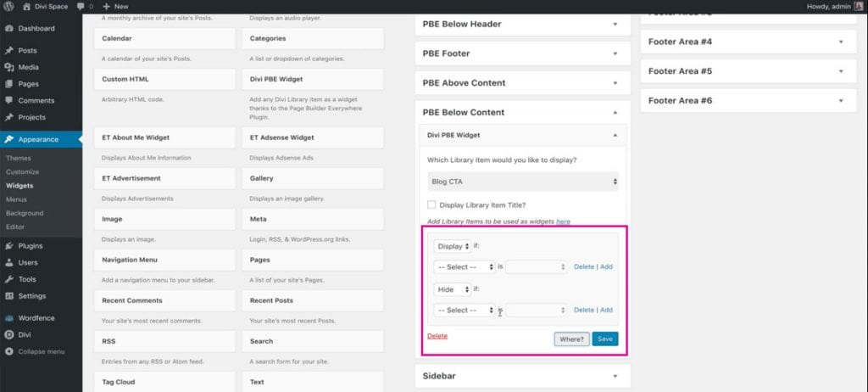Image resolution: width=868 pixels, height=392 pixels.
Task: Click the Collapse menu arrow icon
Action: [8, 351]
